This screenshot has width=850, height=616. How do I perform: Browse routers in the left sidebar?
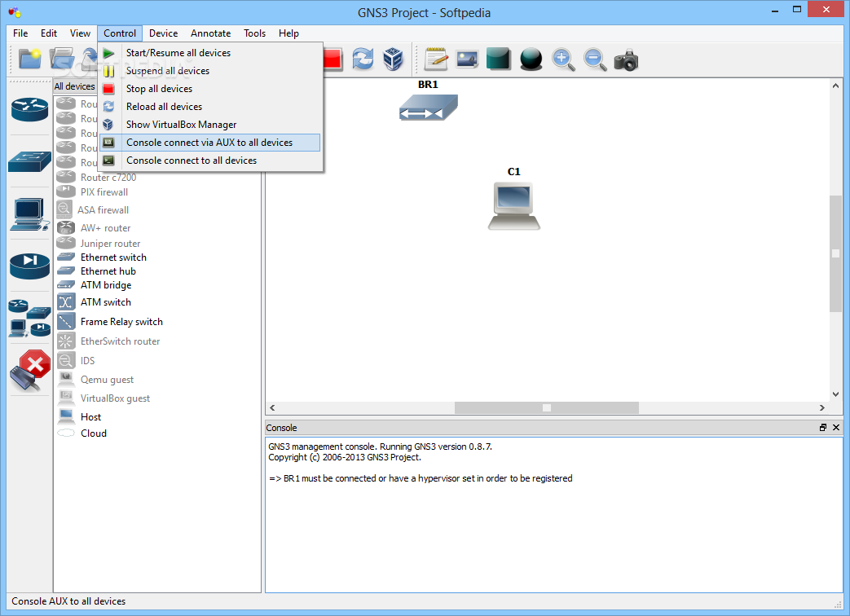[x=30, y=109]
